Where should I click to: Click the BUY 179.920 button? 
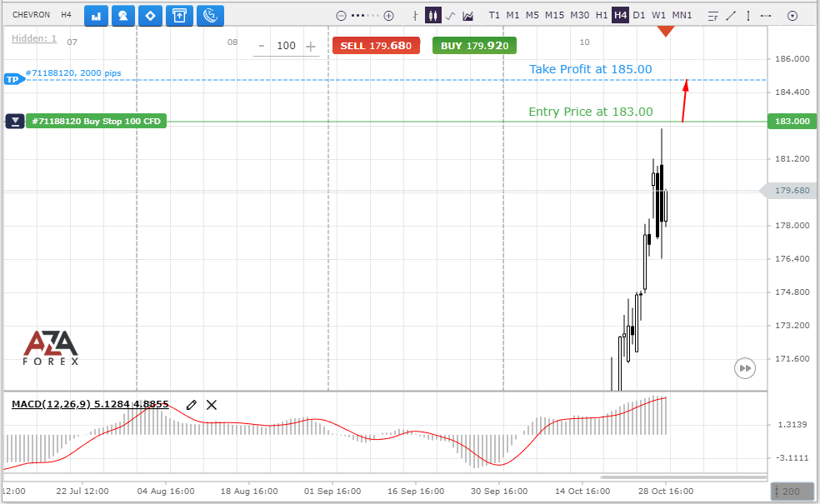click(474, 46)
